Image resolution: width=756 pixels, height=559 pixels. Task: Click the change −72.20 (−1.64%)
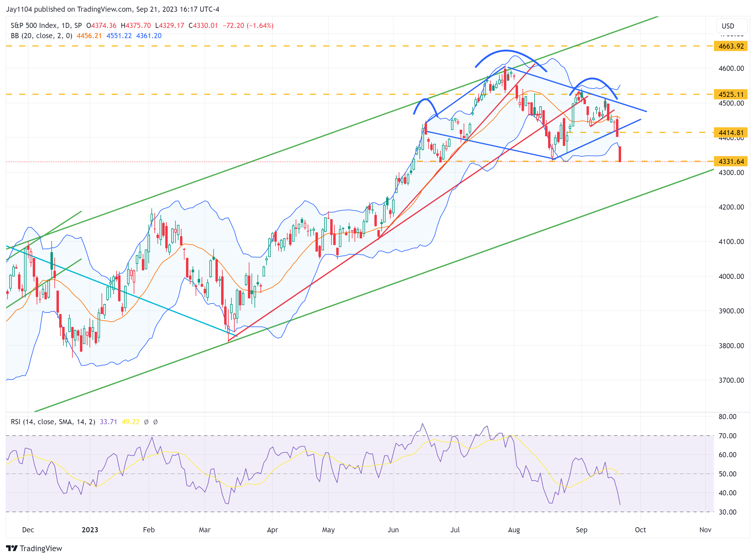[248, 26]
